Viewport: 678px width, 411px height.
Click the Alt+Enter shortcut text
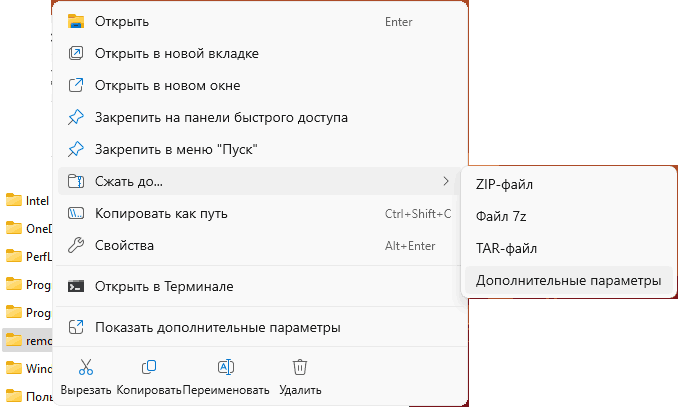(x=410, y=245)
